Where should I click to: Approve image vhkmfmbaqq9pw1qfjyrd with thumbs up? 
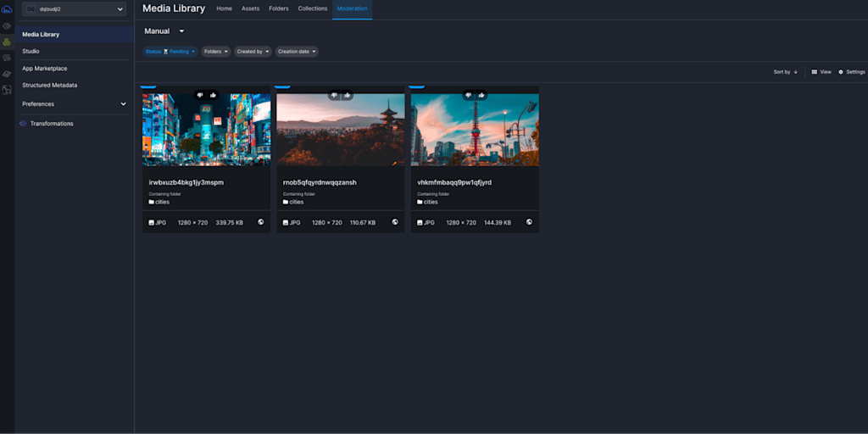click(481, 95)
